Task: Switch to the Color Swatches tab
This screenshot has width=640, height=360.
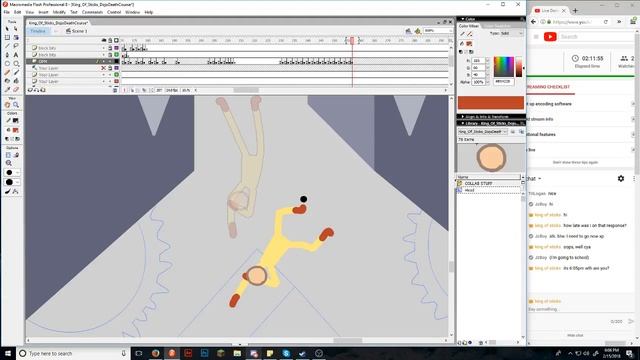Action: [497, 26]
